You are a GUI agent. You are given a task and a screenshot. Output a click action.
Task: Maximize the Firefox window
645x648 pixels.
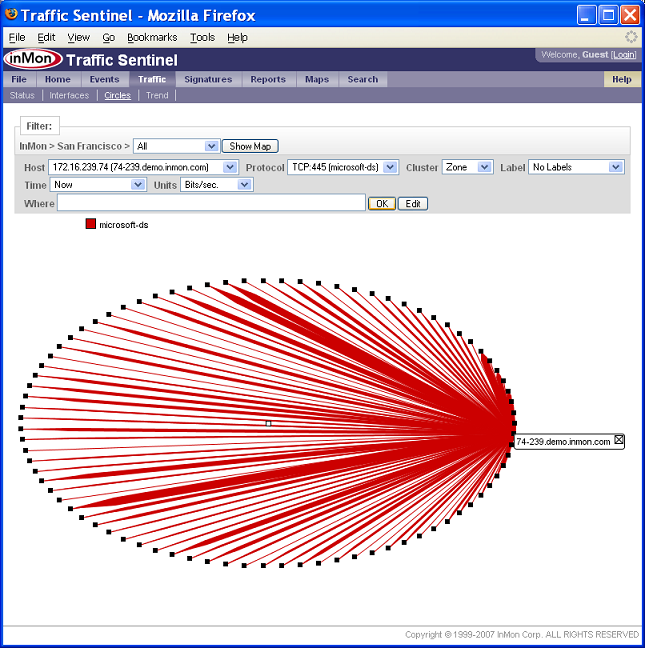(x=608, y=15)
